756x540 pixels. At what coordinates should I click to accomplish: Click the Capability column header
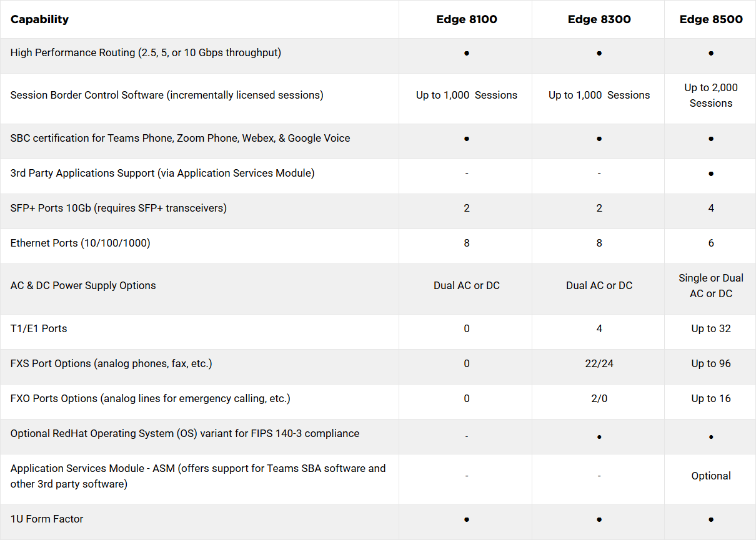point(39,19)
